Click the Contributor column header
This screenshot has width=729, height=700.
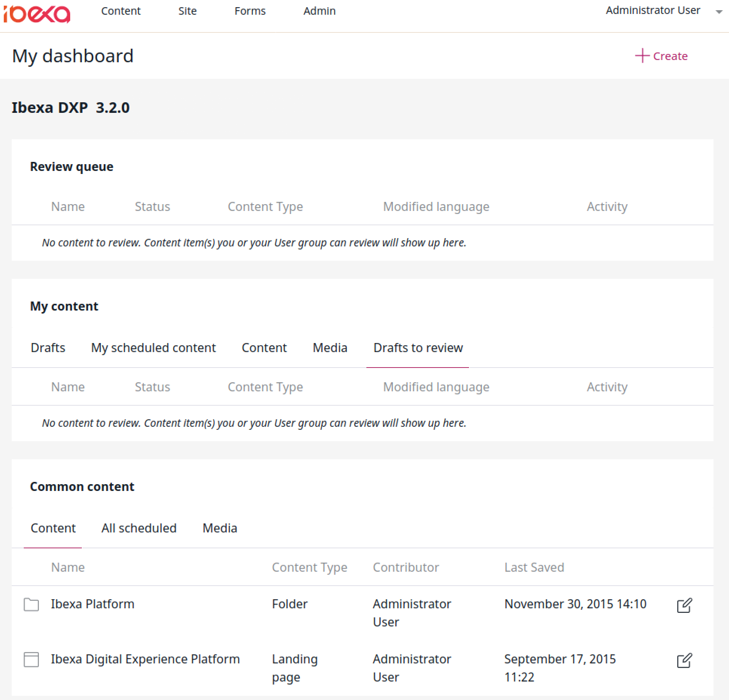(406, 568)
